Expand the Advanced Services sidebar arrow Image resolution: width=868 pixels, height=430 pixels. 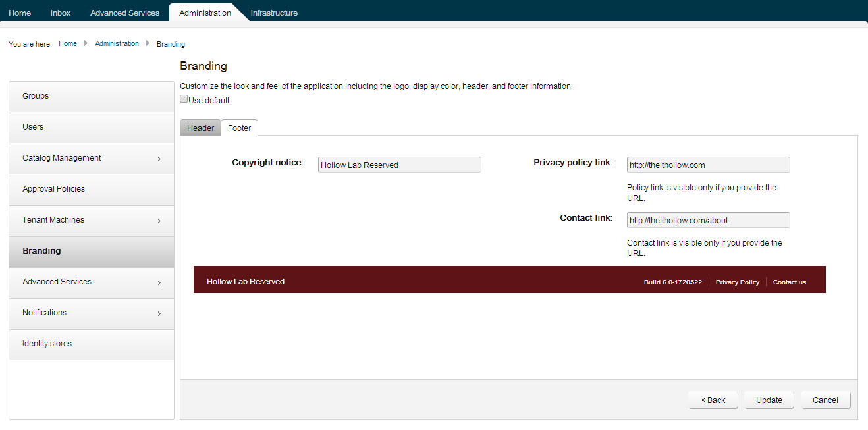pyautogui.click(x=159, y=282)
